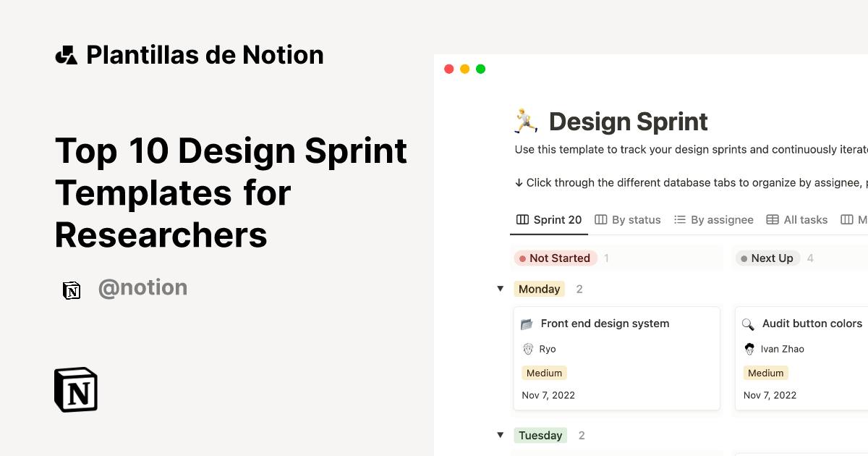Click the clipboard icon on Front end design system

(528, 324)
